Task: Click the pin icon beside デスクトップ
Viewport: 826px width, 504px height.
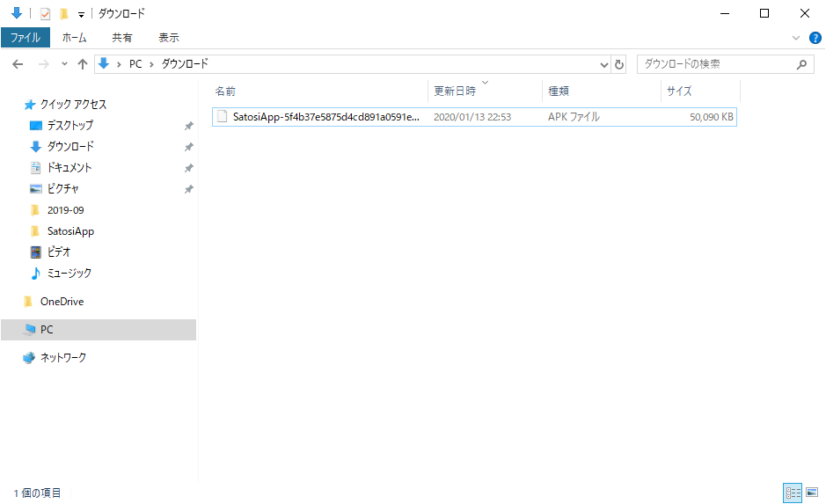Action: 188,126
